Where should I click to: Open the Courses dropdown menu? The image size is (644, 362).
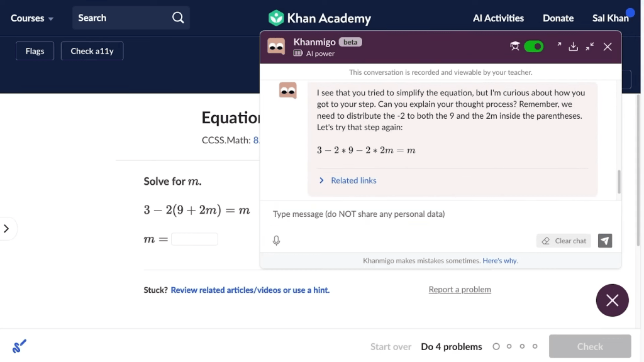tap(32, 18)
